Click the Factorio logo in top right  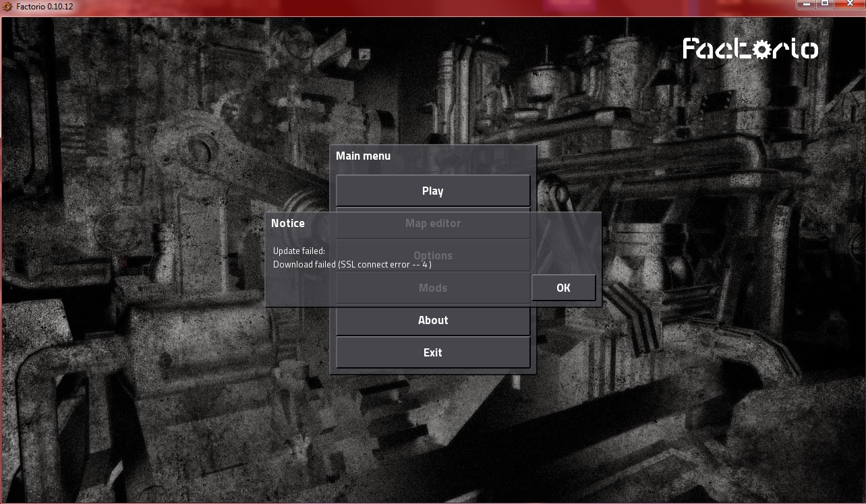[751, 49]
